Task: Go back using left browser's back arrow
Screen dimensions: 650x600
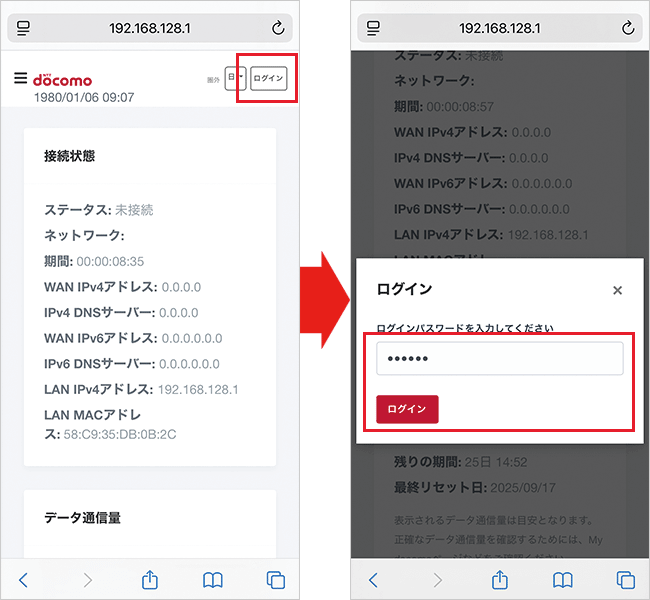Action: tap(24, 579)
